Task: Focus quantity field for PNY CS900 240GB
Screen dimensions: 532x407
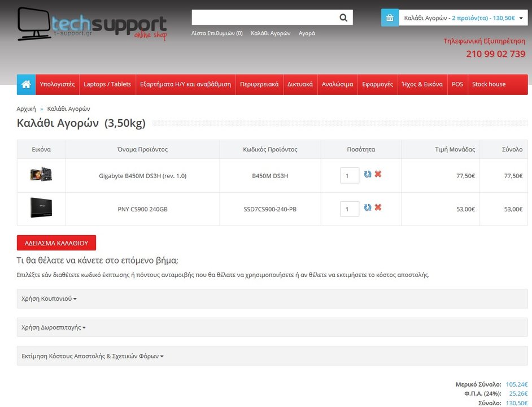Action: 350,209
